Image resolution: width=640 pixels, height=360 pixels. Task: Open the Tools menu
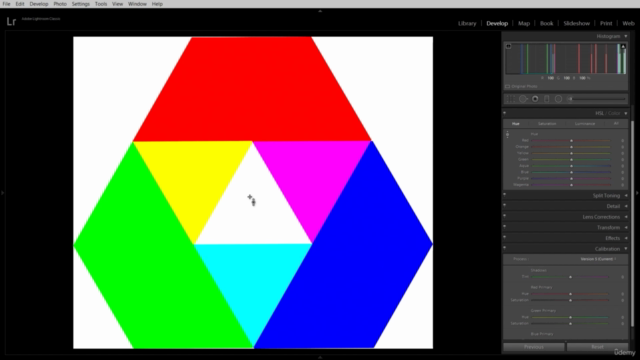pos(101,4)
